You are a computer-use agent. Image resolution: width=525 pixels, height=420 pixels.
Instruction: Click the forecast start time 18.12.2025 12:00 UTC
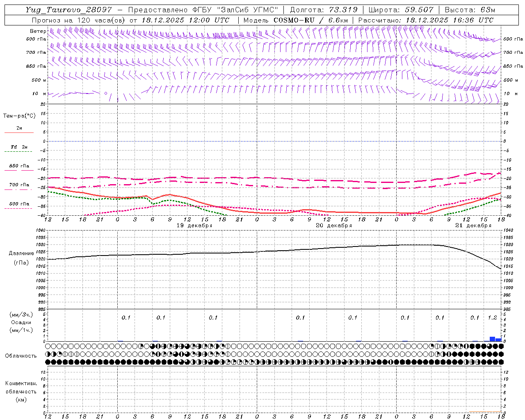(x=185, y=20)
